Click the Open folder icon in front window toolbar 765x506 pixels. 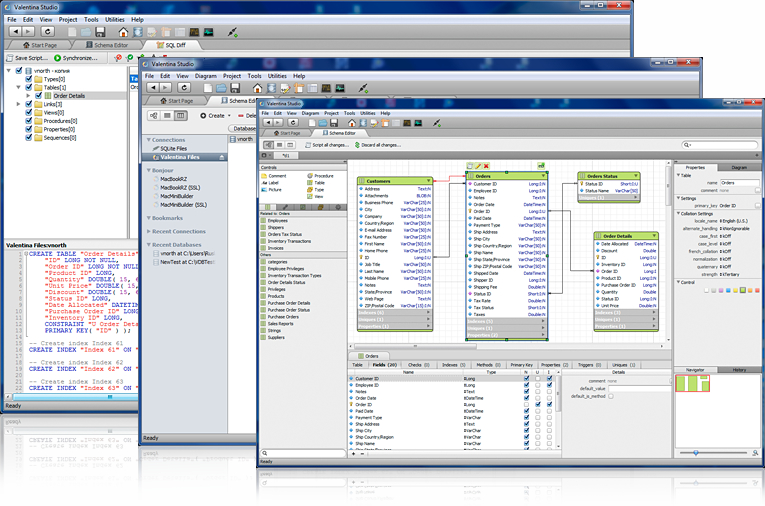[x=322, y=123]
